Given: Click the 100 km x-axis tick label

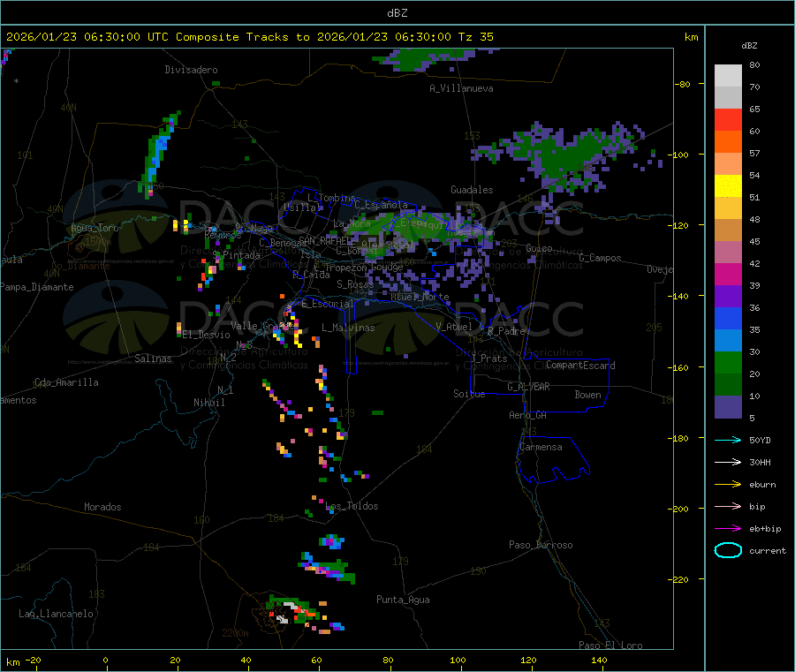Looking at the screenshot, I should 458,660.
